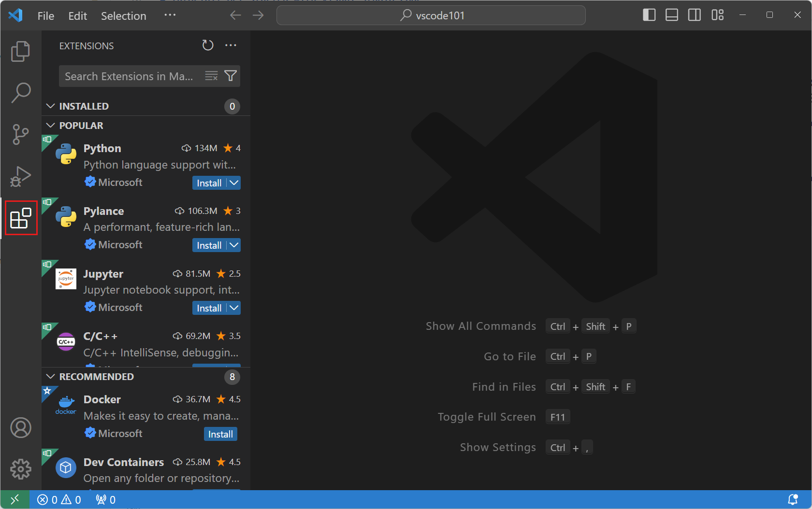Screen dimensions: 812x509
Task: Open the Python Install dropdown arrow
Action: click(x=233, y=183)
